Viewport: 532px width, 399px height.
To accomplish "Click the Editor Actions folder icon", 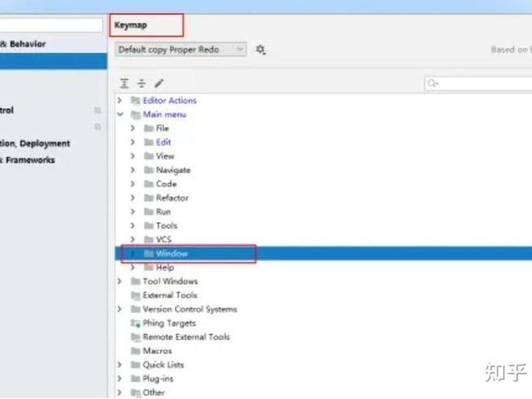I will pyautogui.click(x=136, y=100).
